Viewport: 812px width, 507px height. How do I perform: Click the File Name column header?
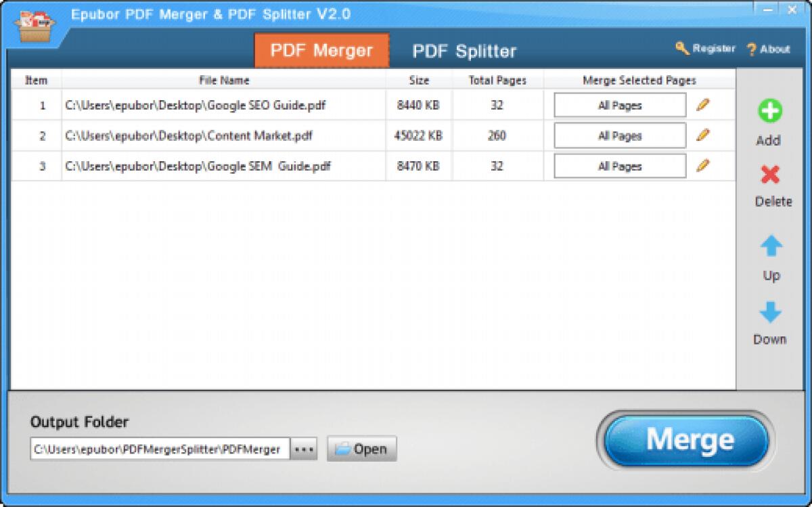click(x=223, y=81)
